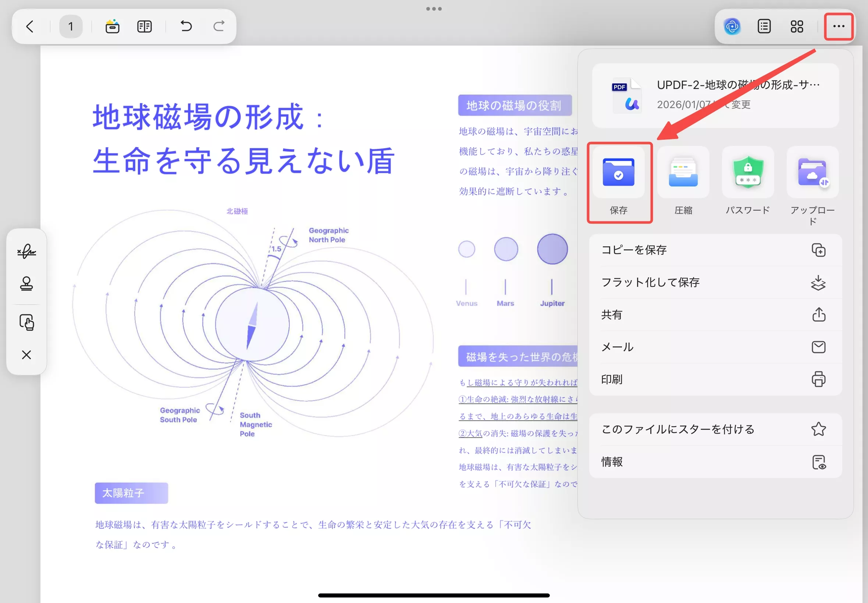Tap the duplicate tool in left toolbar
The width and height of the screenshot is (868, 603).
(x=26, y=321)
